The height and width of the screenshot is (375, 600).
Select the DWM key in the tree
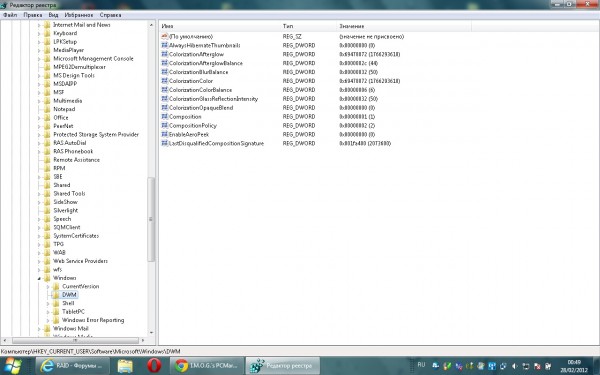(69, 295)
